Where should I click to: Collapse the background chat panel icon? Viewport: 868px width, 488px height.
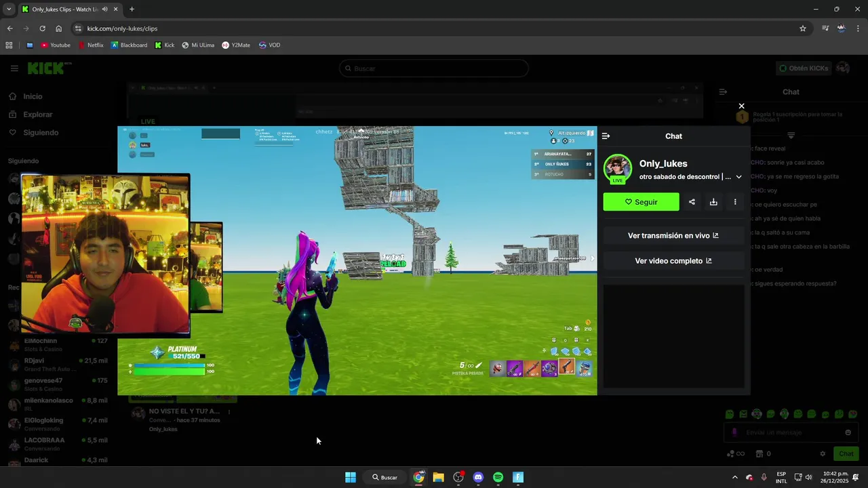pos(723,92)
